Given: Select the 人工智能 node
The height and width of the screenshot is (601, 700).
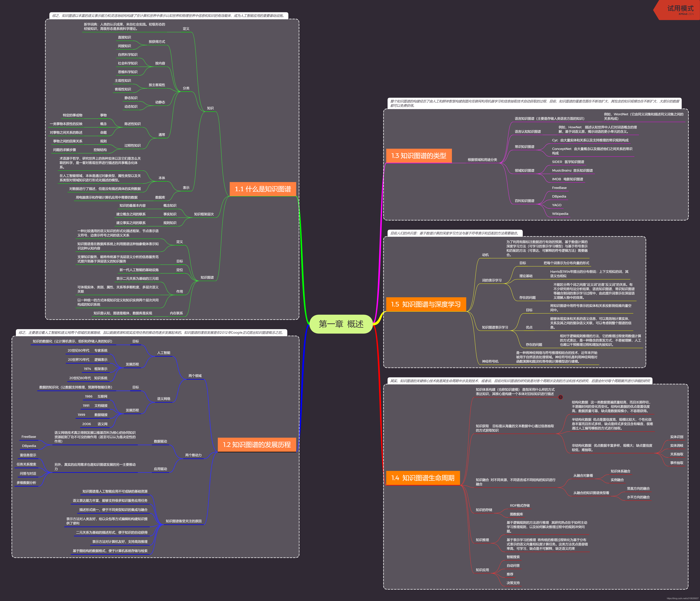Looking at the screenshot, I should click(164, 353).
